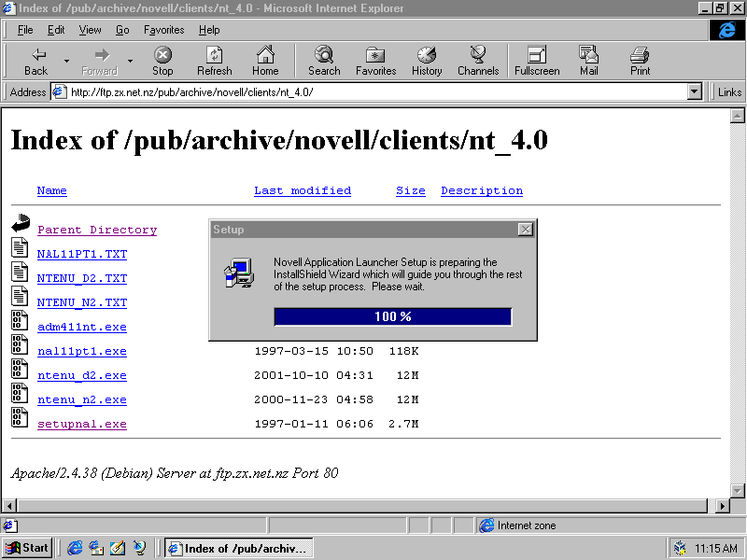The image size is (747, 560).
Task: Click the Show Desktop Quick Launch icon
Action: [x=118, y=548]
